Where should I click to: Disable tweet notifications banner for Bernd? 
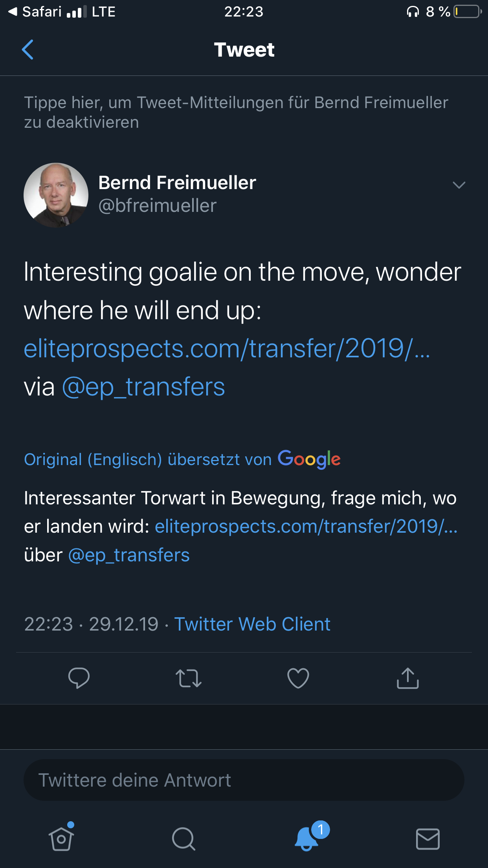(236, 112)
